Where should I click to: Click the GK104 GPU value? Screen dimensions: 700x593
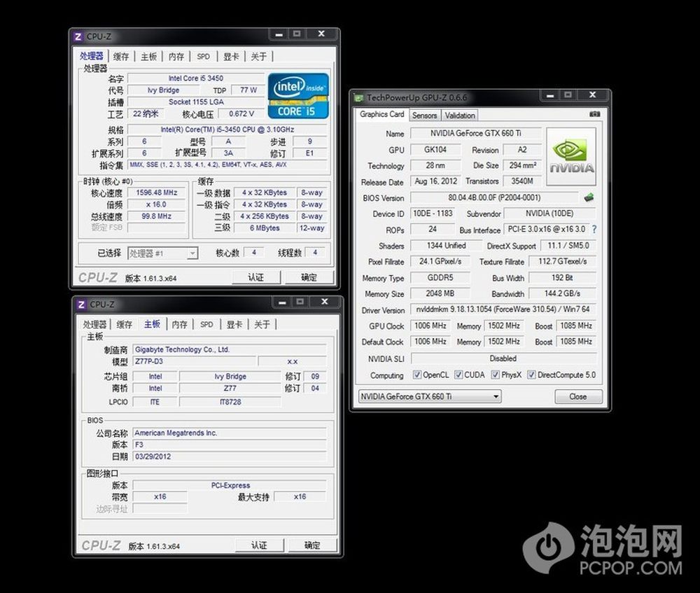coord(435,149)
